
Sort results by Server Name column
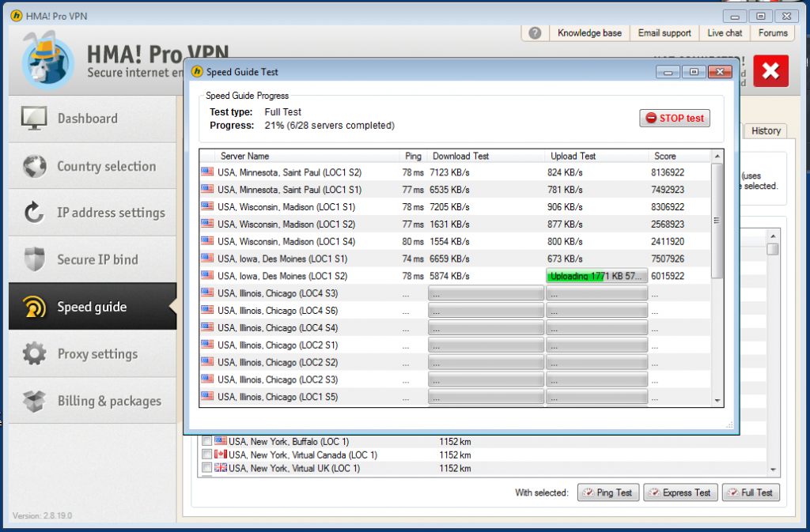tap(308, 156)
